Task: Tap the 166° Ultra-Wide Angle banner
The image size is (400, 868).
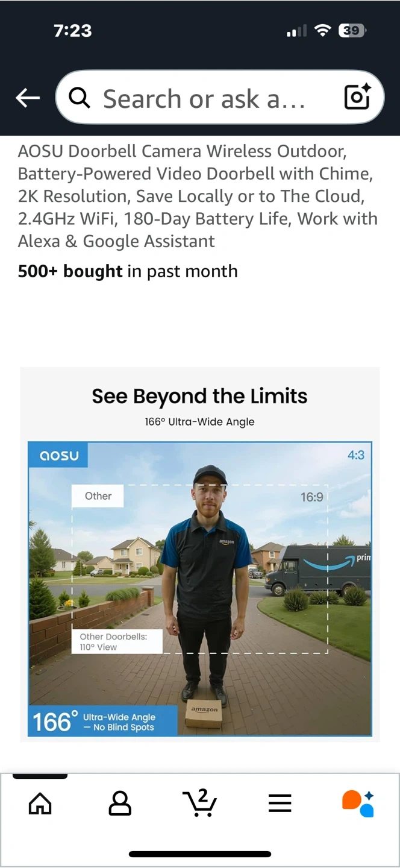Action: (x=102, y=722)
